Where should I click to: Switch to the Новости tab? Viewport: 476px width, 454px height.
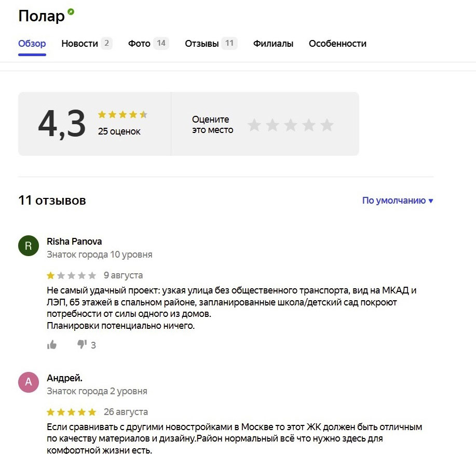pos(87,44)
